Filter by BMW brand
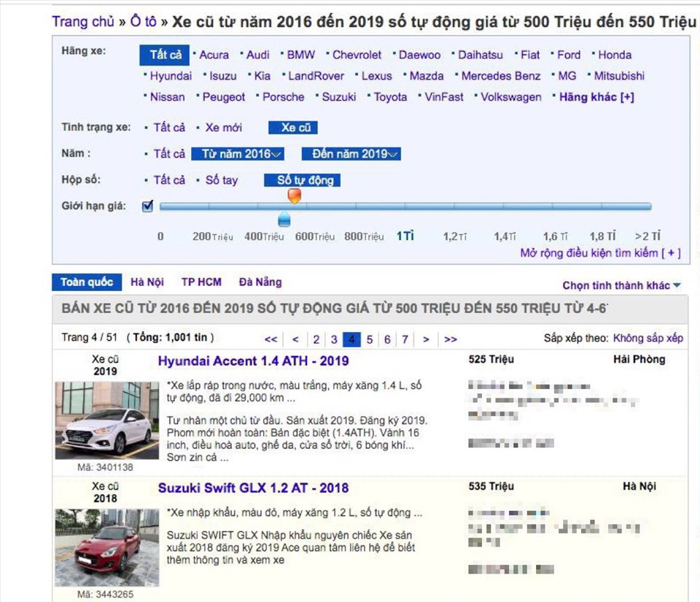This screenshot has width=700, height=602. tap(300, 55)
